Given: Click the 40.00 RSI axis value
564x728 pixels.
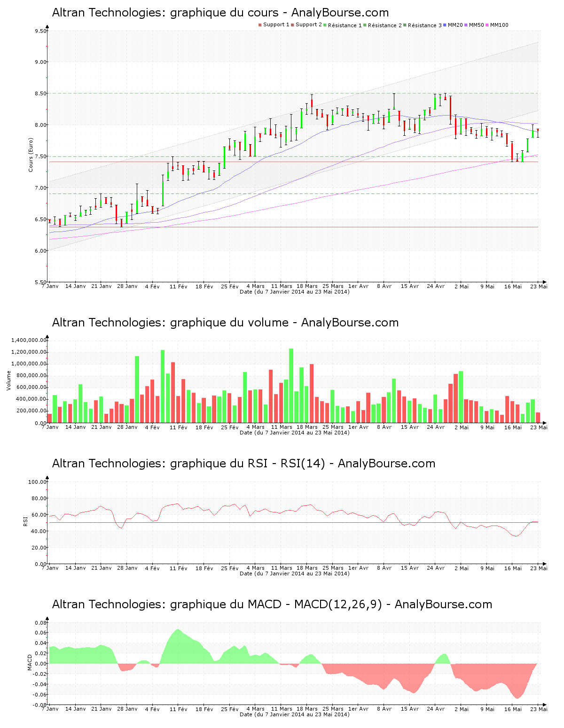Looking at the screenshot, I should (x=39, y=531).
